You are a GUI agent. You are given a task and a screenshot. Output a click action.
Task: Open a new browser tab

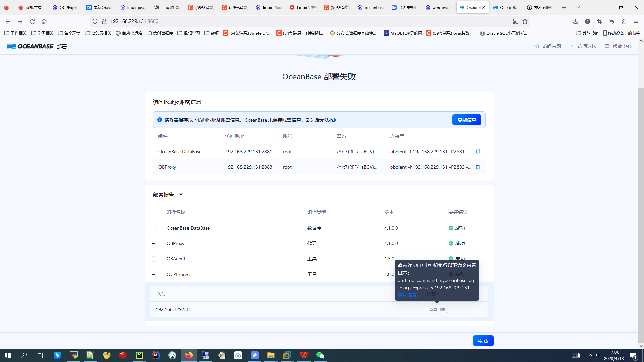[x=564, y=7]
